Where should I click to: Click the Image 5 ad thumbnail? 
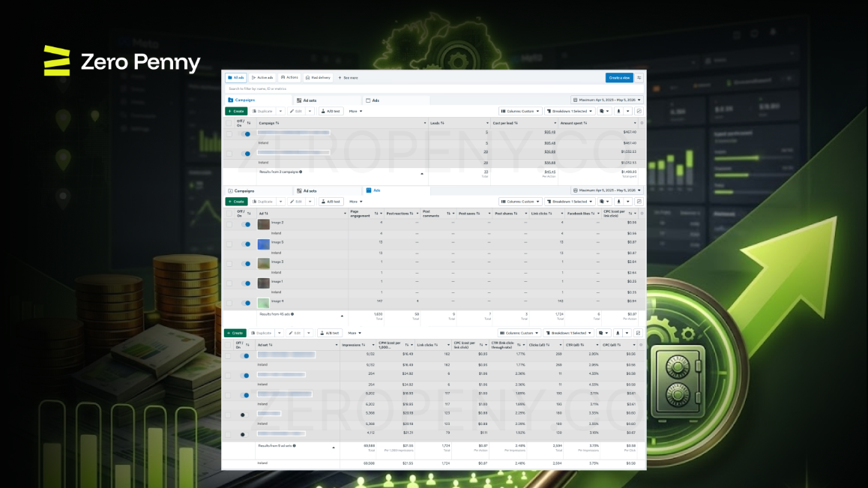point(264,244)
